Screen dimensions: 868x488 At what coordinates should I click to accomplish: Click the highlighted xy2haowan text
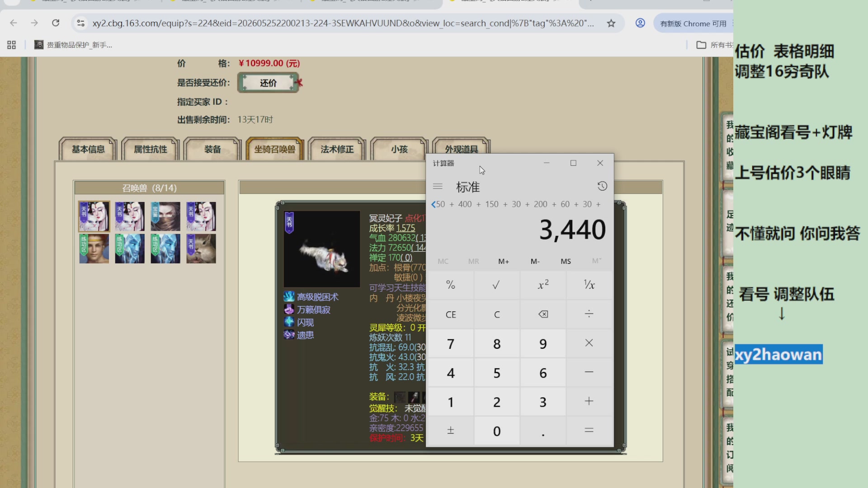click(778, 354)
